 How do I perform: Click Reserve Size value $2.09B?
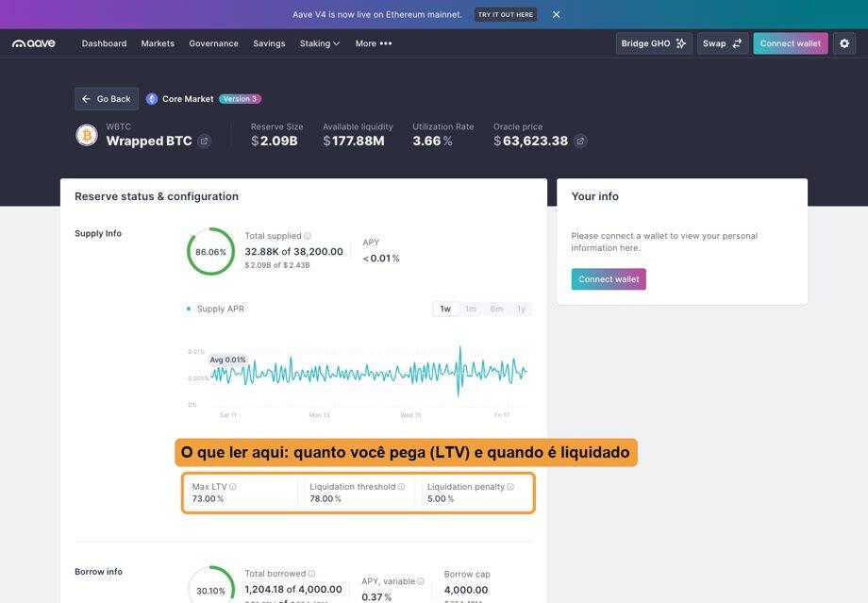(274, 142)
